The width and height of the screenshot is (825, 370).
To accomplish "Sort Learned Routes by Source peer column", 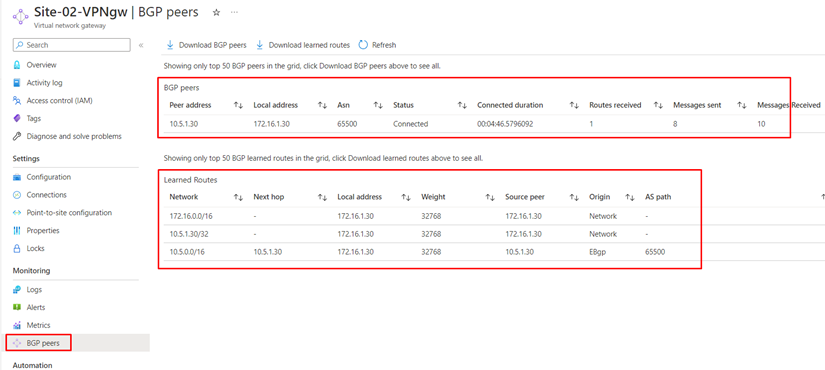I will tap(574, 197).
